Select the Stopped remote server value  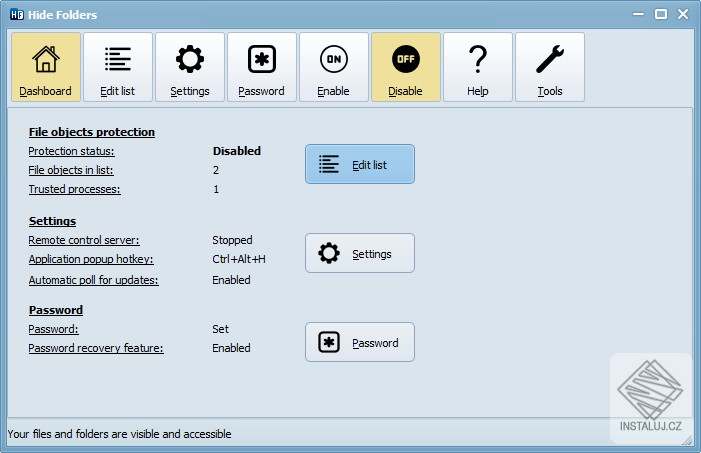tap(232, 241)
